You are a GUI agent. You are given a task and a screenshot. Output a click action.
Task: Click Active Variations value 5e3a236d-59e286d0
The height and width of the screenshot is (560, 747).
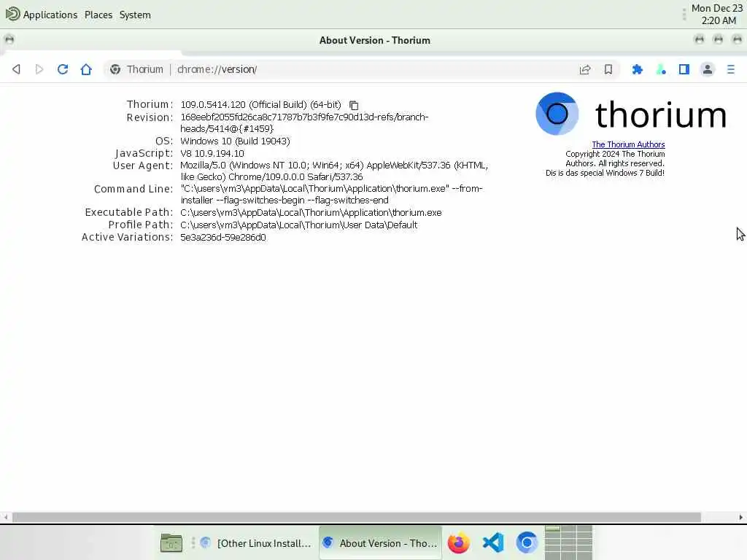223,237
